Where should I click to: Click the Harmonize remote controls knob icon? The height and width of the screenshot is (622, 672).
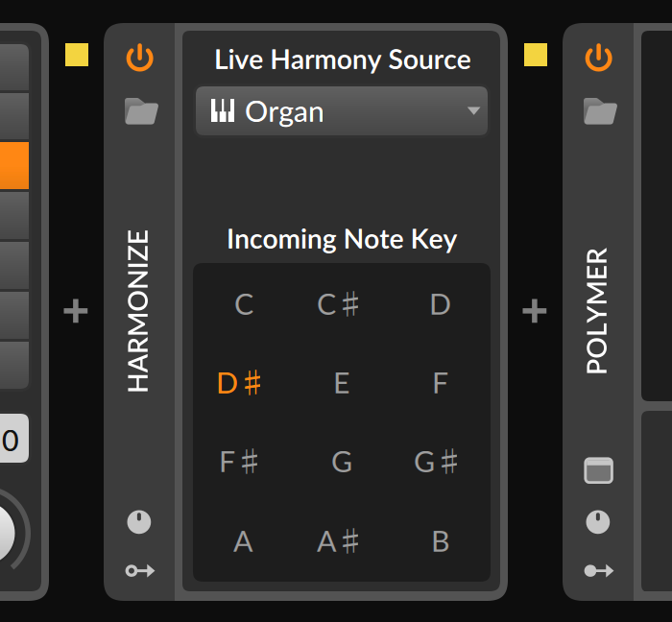pos(140,522)
